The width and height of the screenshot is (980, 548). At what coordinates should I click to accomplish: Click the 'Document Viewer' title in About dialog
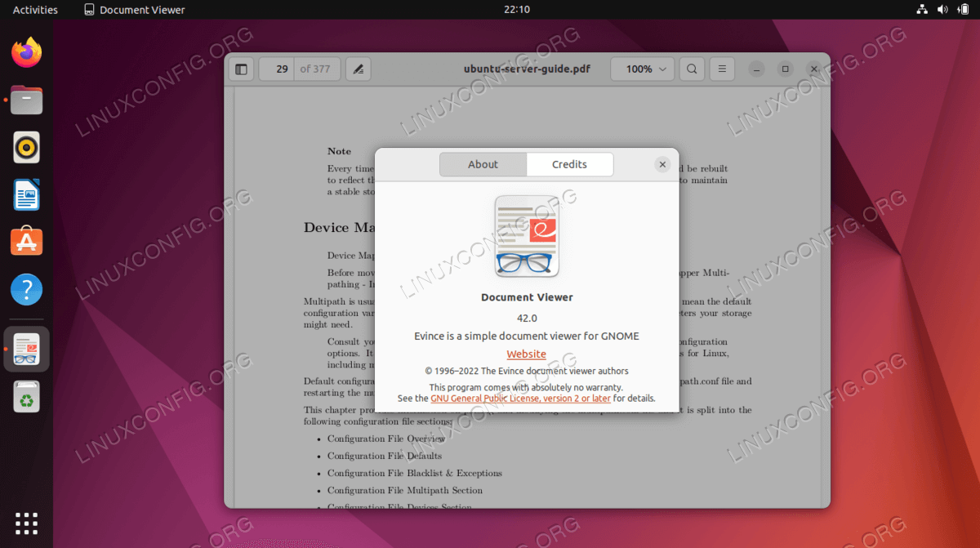pyautogui.click(x=527, y=297)
